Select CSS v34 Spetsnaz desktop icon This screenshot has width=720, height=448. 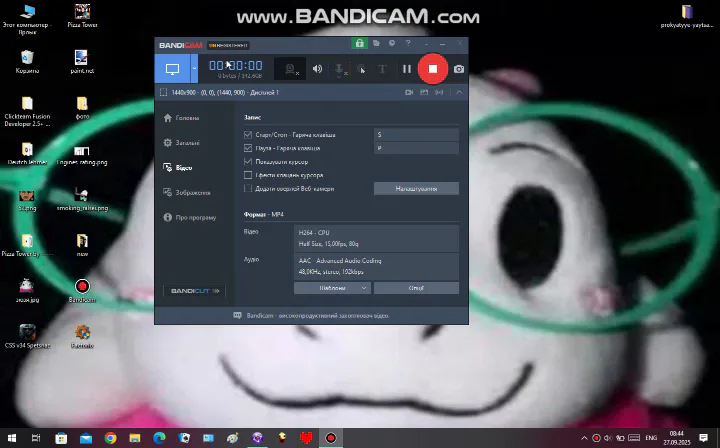click(27, 336)
